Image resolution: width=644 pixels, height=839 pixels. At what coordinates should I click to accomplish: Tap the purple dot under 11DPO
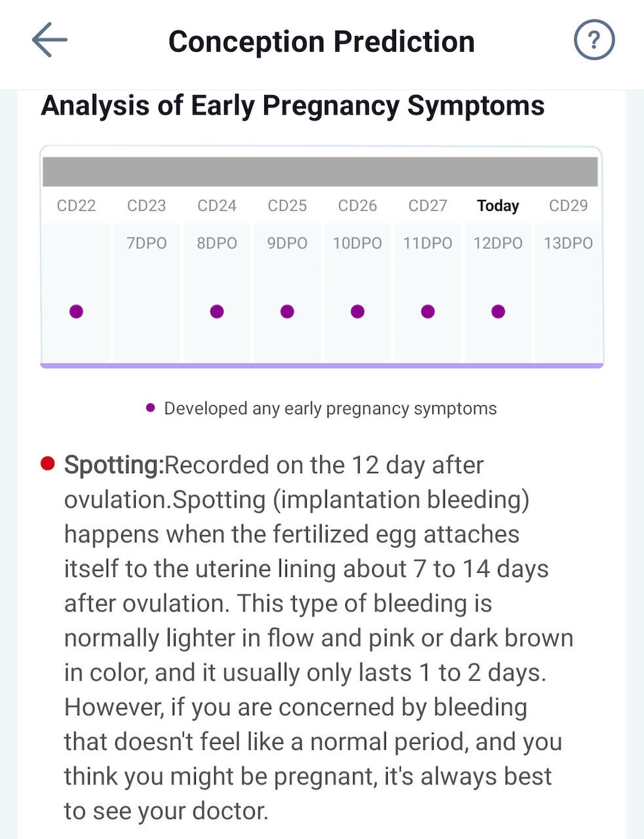(428, 311)
